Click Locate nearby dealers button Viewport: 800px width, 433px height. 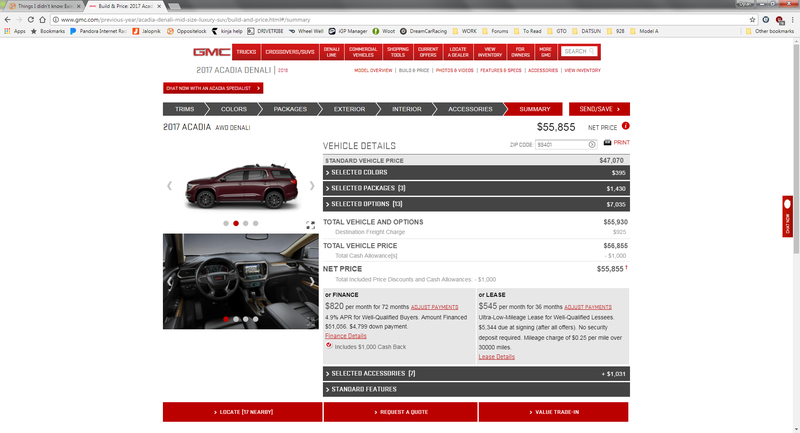point(242,412)
